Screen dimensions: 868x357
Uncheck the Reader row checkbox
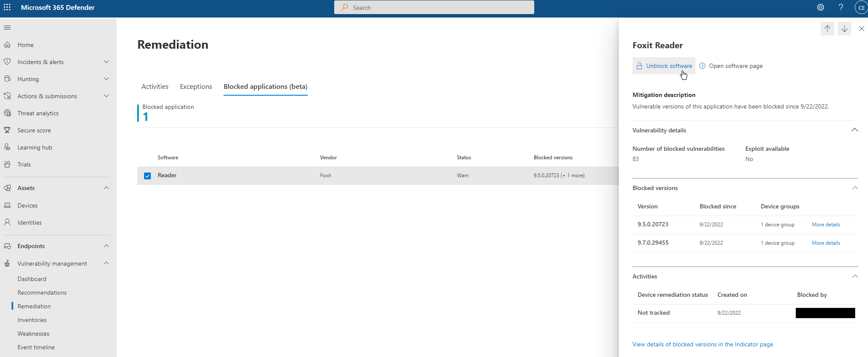147,176
